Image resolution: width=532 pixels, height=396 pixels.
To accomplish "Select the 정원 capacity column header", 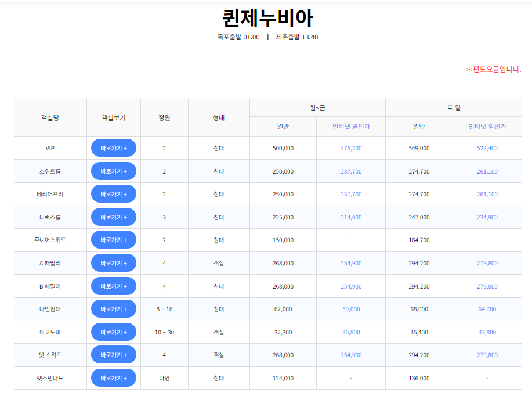I will click(x=164, y=118).
